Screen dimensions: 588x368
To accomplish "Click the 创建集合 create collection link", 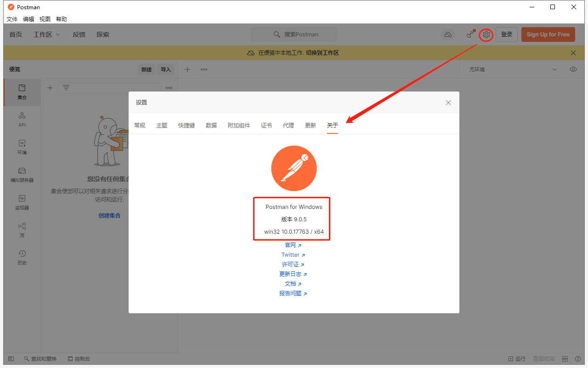I will pos(109,215).
